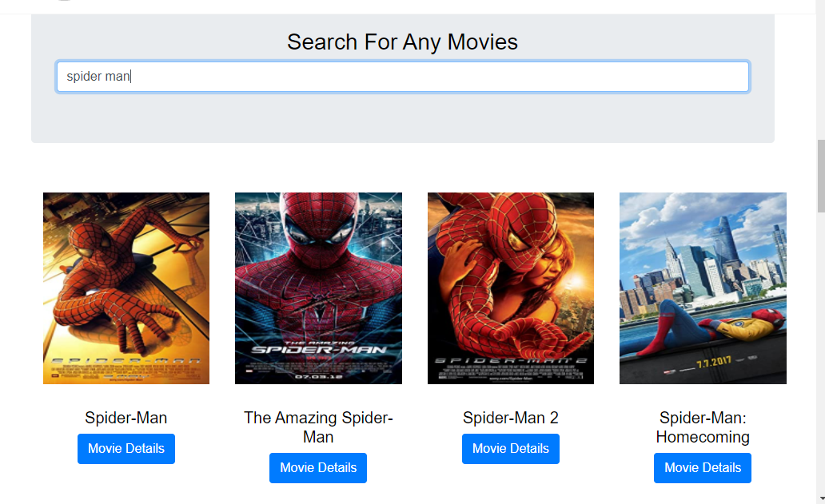Show Movie Details for Spider-Man 2
This screenshot has width=825, height=504.
point(510,449)
